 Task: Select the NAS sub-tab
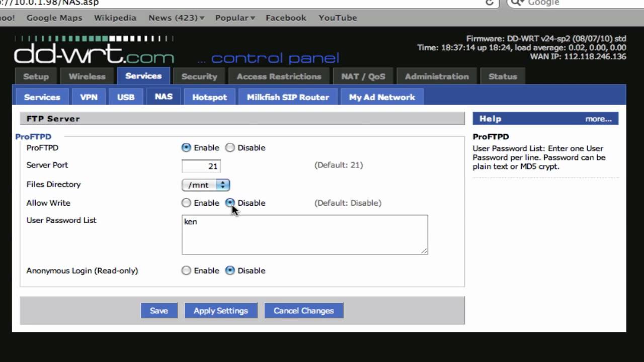[164, 97]
